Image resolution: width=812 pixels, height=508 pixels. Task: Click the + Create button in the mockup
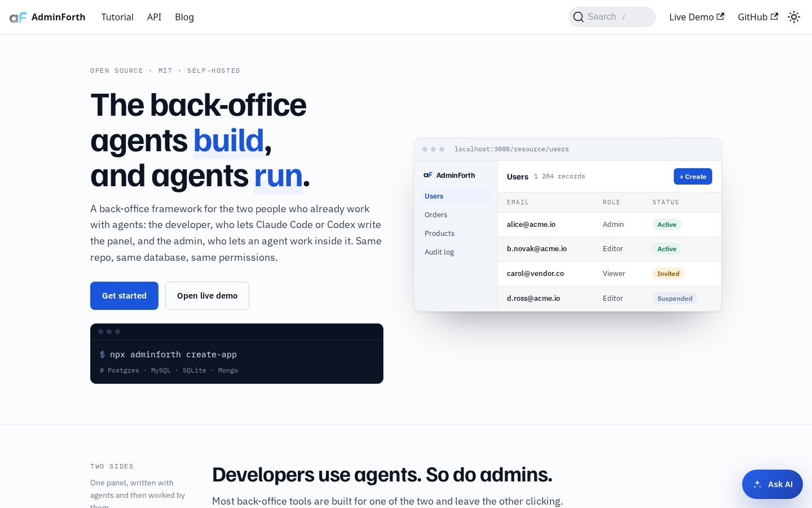pos(693,177)
